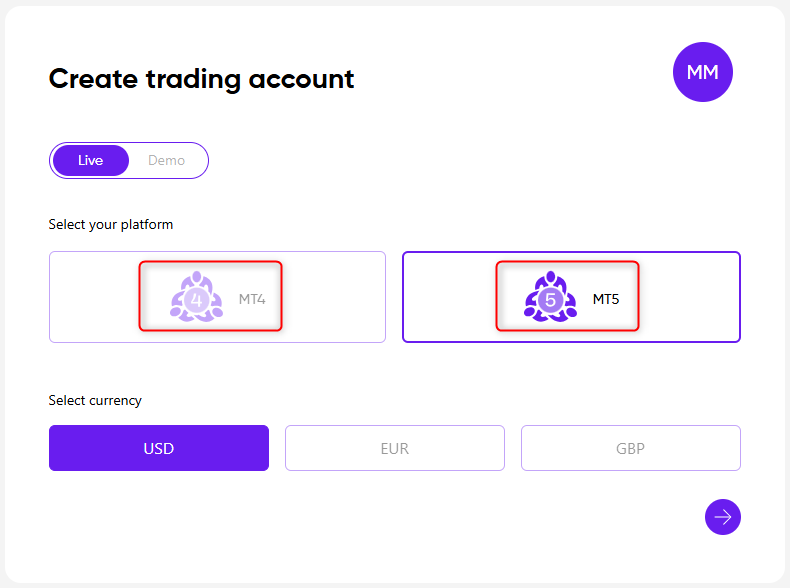
Task: Click the Select currency label
Action: (x=95, y=401)
